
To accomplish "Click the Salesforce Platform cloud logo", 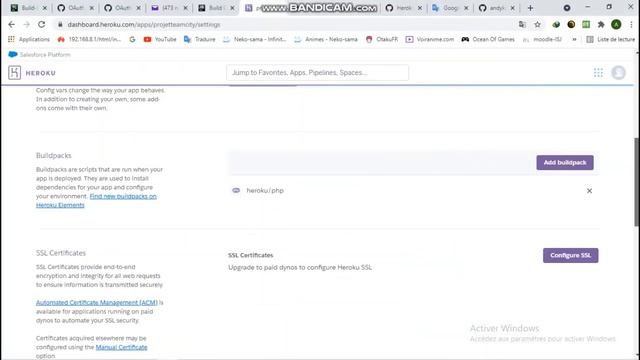I will click(13, 54).
